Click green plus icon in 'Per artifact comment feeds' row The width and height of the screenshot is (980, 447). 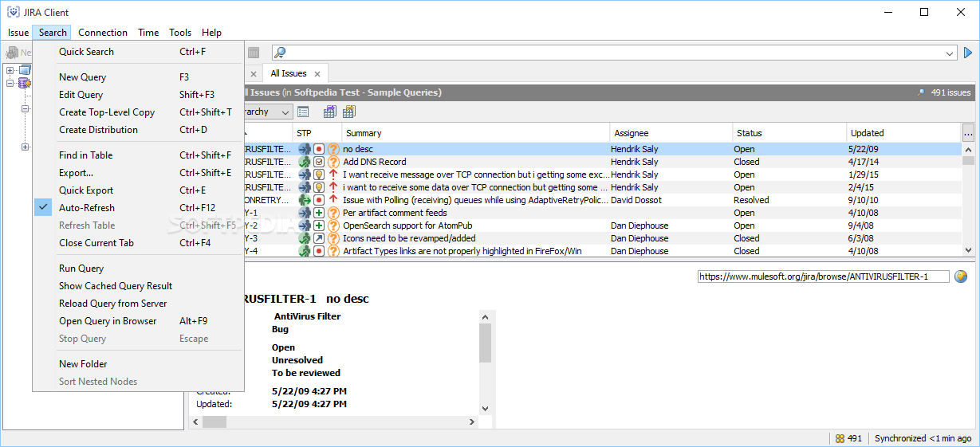tap(319, 213)
